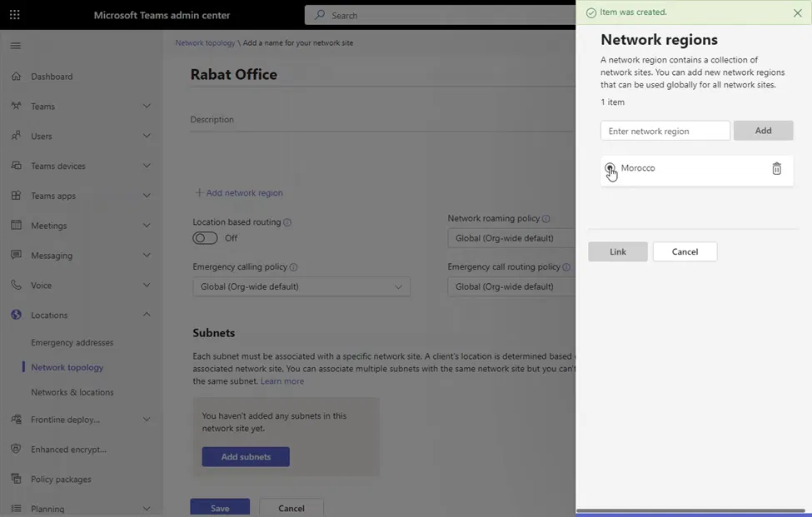
Task: Click the Enter network region field
Action: [x=665, y=131]
